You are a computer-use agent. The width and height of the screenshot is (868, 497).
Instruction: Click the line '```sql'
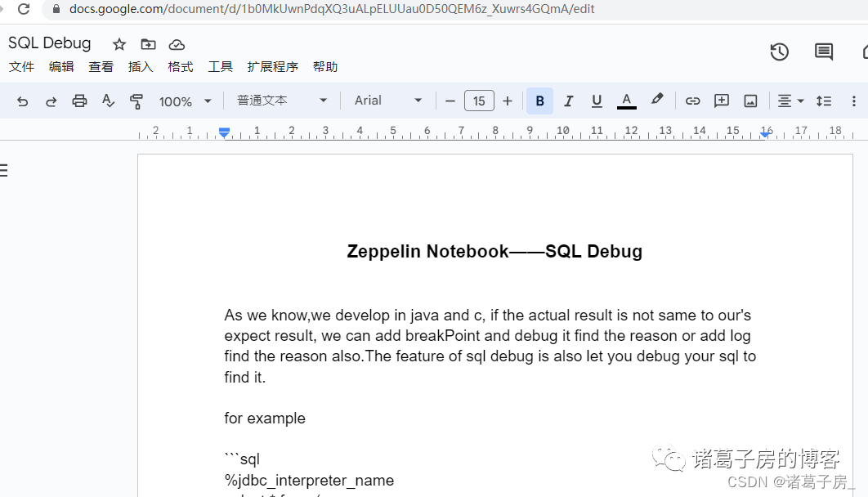242,459
